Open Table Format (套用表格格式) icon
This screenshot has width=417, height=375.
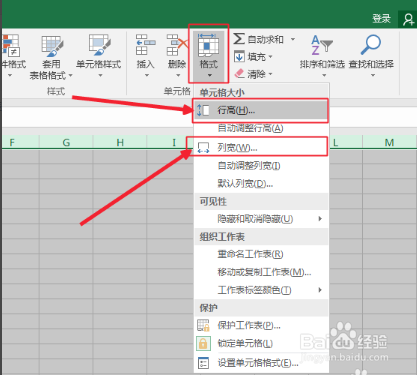[x=52, y=46]
